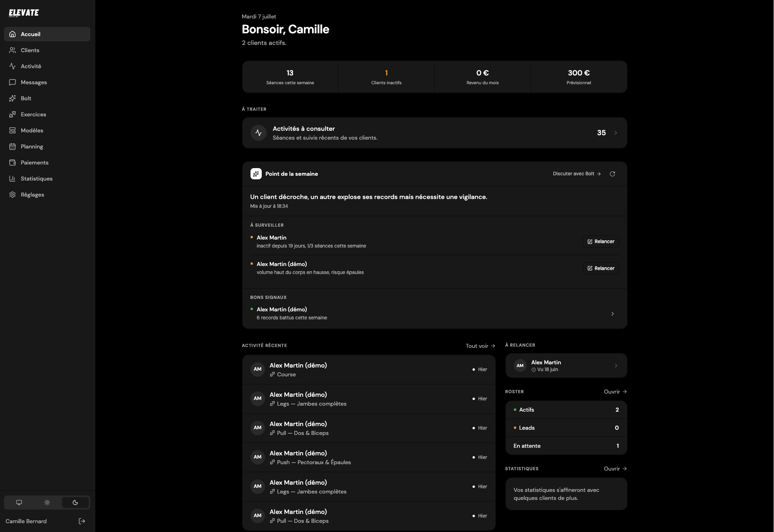The height and width of the screenshot is (532, 774).
Task: Open the Course activity entry for Alex Martin (démo)
Action: click(369, 370)
